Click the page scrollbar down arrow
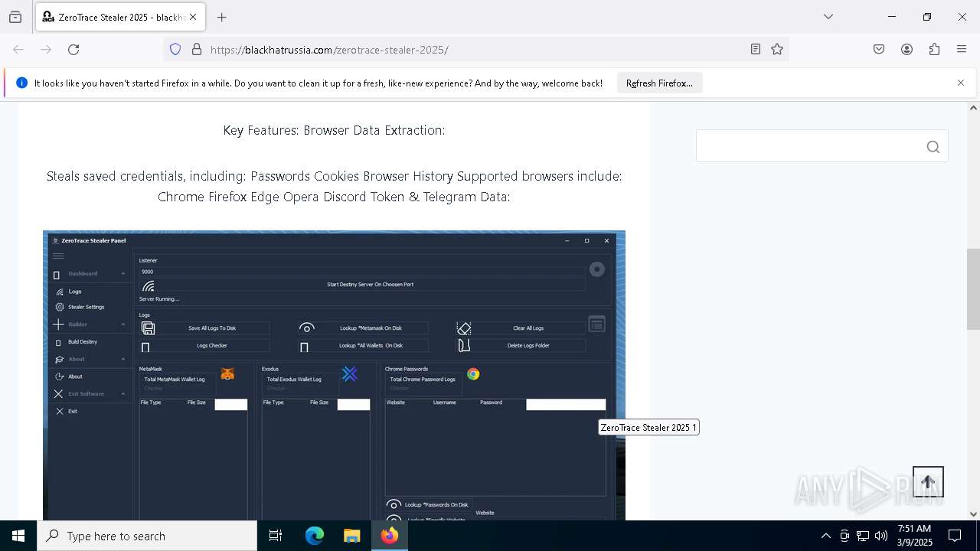 click(x=973, y=514)
